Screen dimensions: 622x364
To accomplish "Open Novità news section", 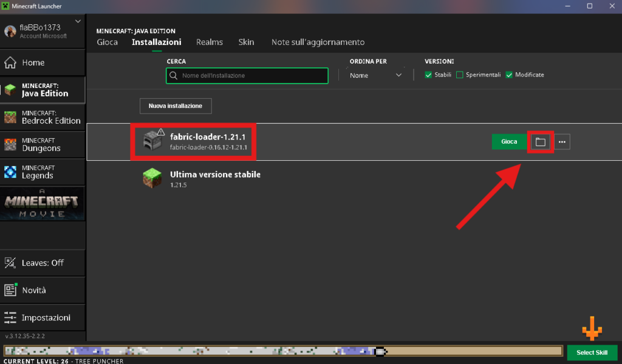I will pyautogui.click(x=43, y=291).
